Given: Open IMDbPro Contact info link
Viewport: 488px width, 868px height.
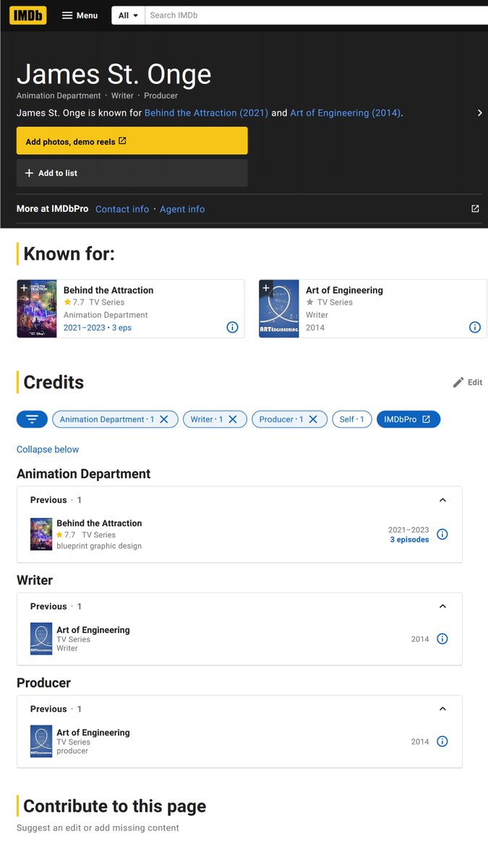Looking at the screenshot, I should [x=122, y=209].
